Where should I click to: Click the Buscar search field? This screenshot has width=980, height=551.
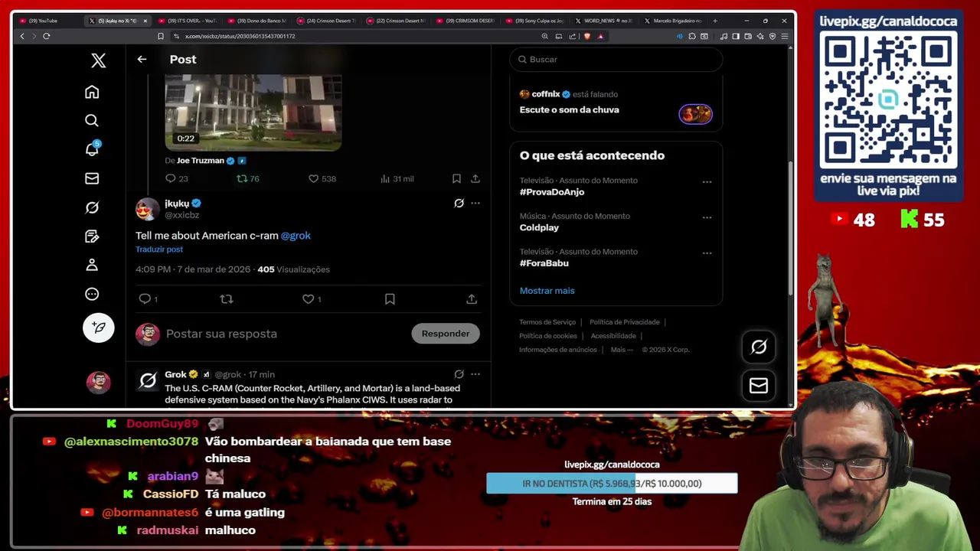point(616,59)
